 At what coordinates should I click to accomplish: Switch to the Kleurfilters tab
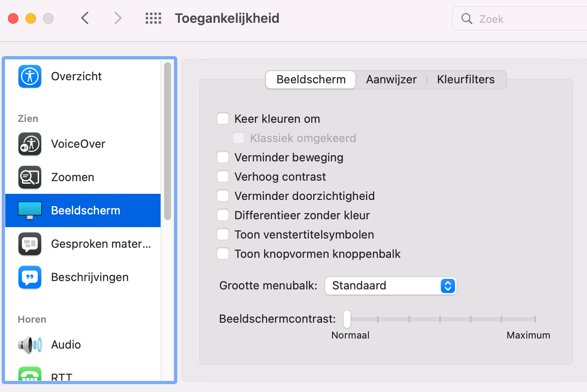click(x=465, y=80)
